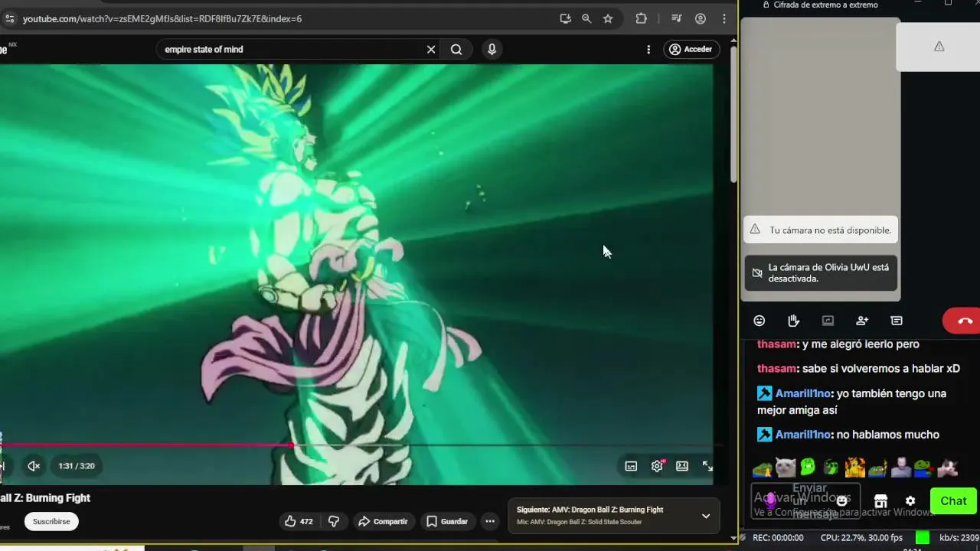
Task: Select the bearded man emote
Action: [x=900, y=467]
